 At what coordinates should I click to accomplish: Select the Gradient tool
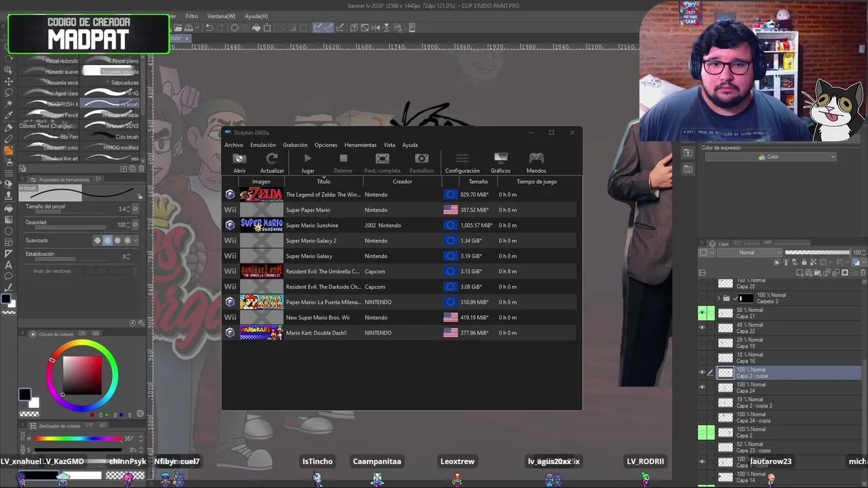pyautogui.click(x=9, y=219)
